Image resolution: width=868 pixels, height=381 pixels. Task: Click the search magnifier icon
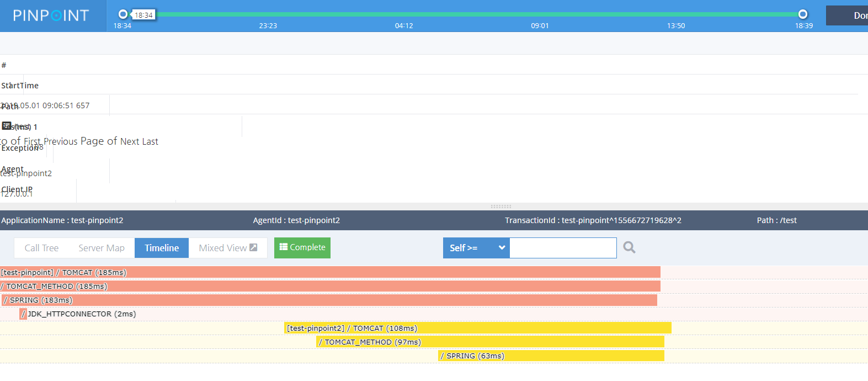(x=629, y=247)
